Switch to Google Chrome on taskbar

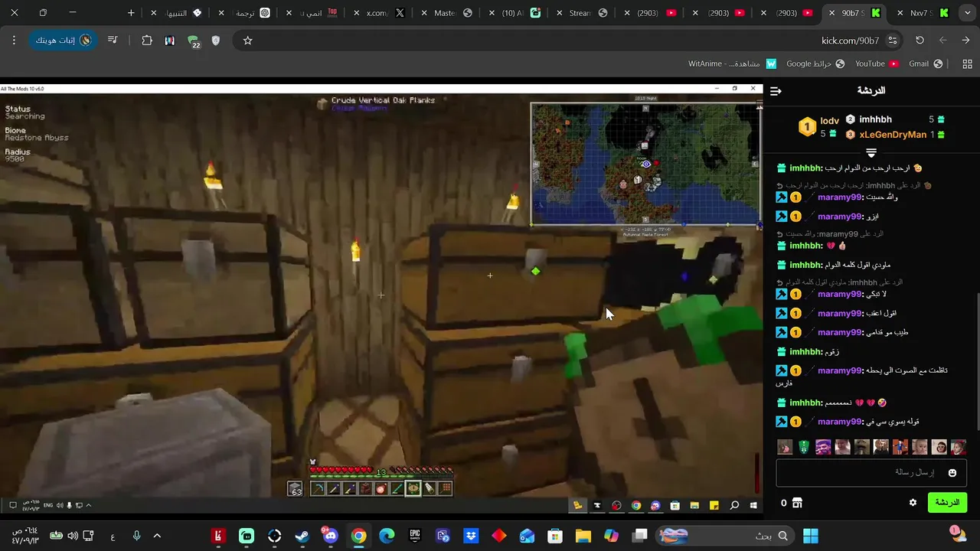(358, 536)
